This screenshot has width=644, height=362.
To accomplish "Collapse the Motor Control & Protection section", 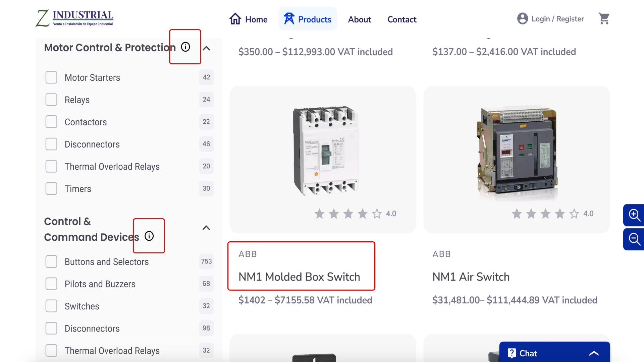I will pos(207,48).
